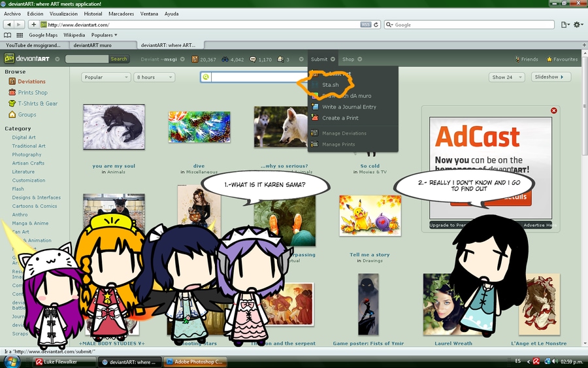Select the Manga & Anime category
This screenshot has height=368, width=588.
(30, 223)
